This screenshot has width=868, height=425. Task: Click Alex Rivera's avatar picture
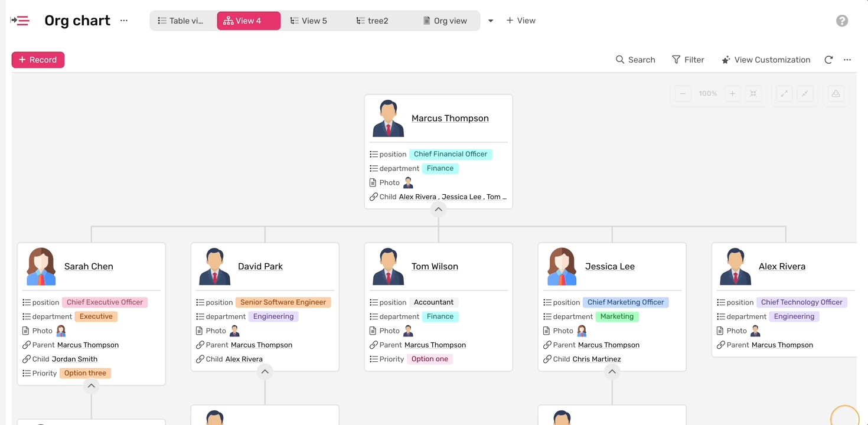(x=735, y=266)
